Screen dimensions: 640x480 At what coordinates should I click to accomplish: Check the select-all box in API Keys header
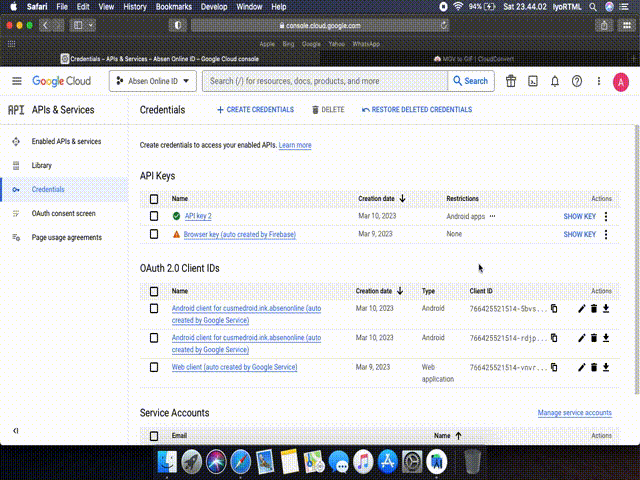click(154, 199)
